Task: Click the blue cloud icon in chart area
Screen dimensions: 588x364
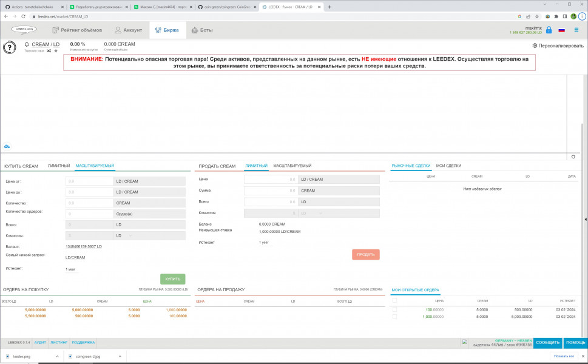Action: 7,146
